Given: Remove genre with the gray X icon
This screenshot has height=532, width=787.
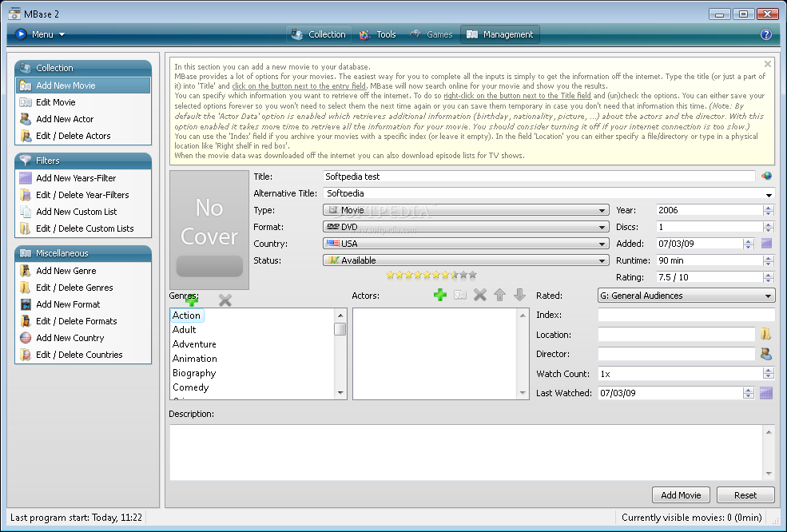Looking at the screenshot, I should [x=225, y=300].
